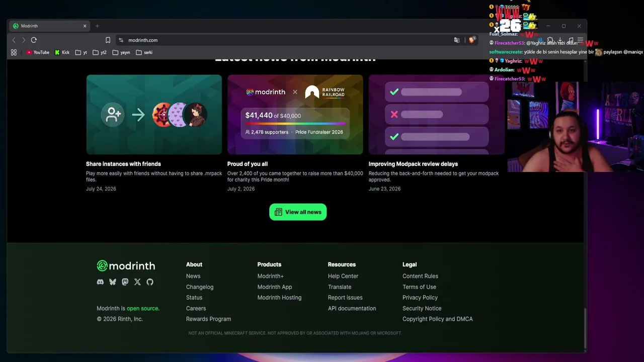Viewport: 644px width, 362px height.
Task: Expand the yayın bookmarks folder
Action: [121, 52]
